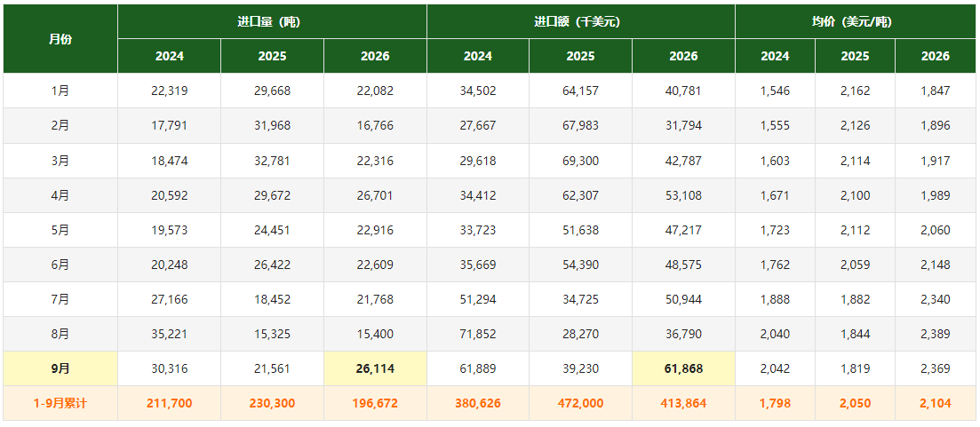Click the 26,701 cell in 4月 row
The image size is (980, 427).
pos(375,195)
